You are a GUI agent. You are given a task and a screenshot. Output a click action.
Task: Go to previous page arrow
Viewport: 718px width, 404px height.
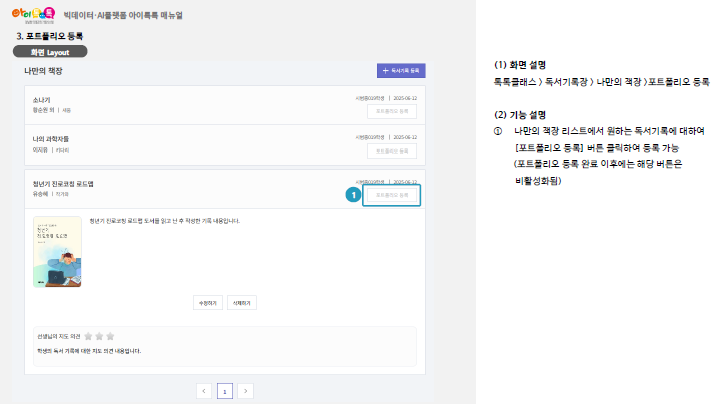tap(203, 390)
